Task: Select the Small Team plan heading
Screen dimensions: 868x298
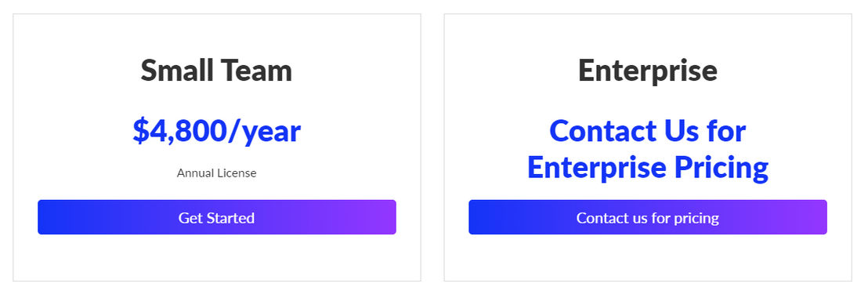Action: [216, 71]
